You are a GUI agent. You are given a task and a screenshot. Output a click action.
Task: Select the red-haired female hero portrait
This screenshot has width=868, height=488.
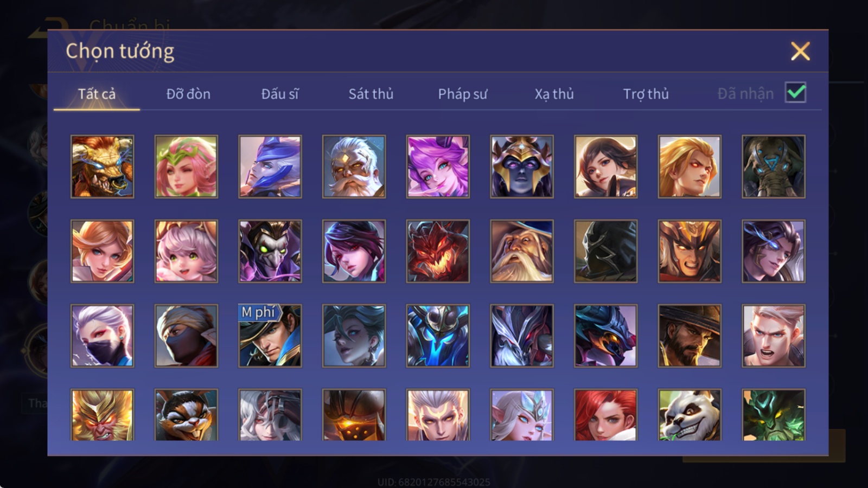(x=605, y=415)
